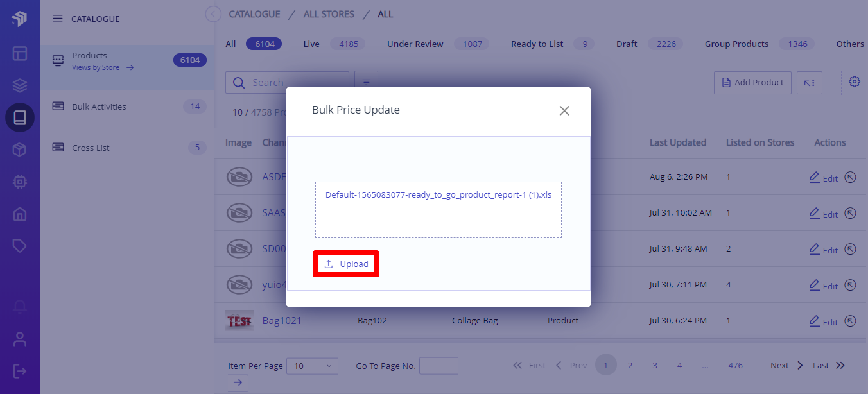The height and width of the screenshot is (394, 868).
Task: Click the file drop zone in dialog
Action: click(438, 210)
